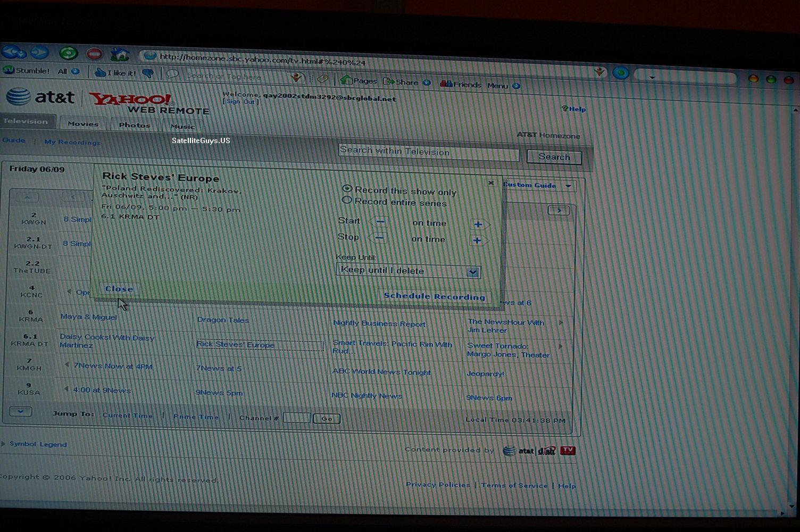The image size is (800, 532).
Task: Open the Keep until I delete dropdown
Action: (x=409, y=271)
